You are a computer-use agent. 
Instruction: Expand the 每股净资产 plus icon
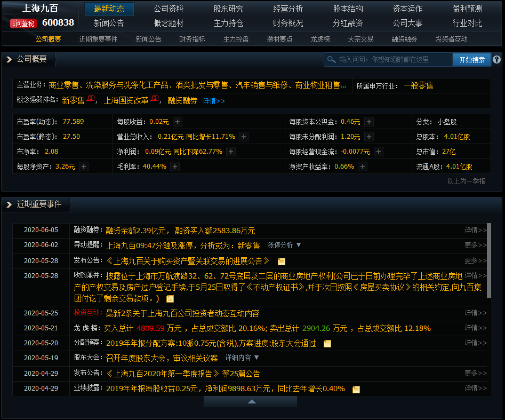(84, 167)
